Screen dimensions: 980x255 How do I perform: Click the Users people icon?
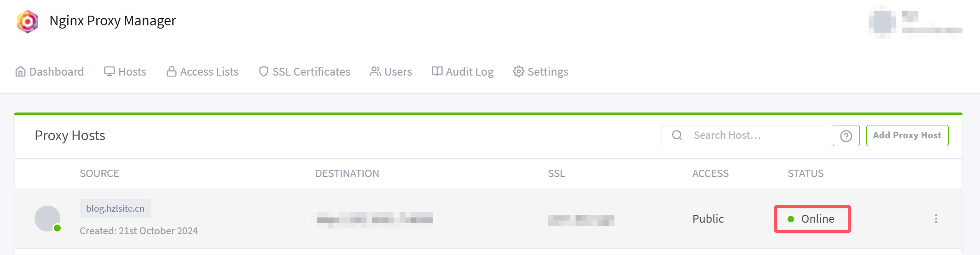375,71
